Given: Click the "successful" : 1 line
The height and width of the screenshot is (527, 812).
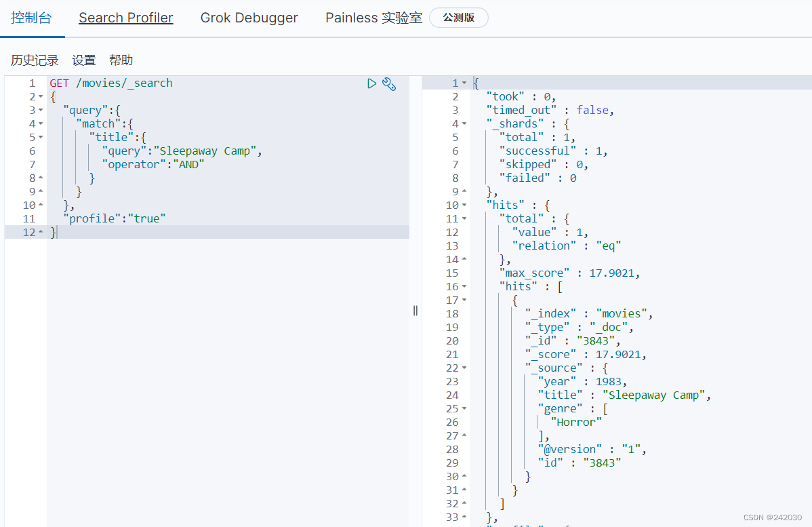Looking at the screenshot, I should click(x=553, y=151).
